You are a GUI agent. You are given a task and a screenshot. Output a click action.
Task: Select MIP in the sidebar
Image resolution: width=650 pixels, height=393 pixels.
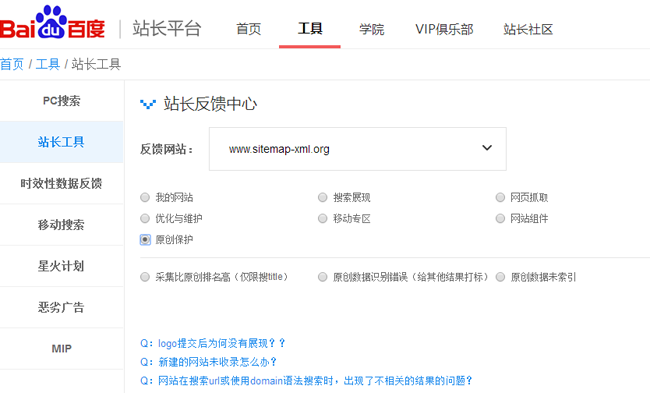[x=61, y=348]
